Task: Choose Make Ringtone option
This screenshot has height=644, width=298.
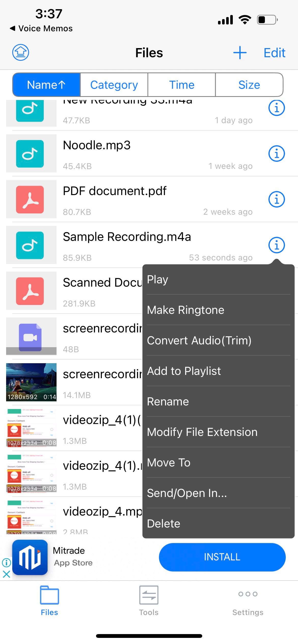Action: tap(219, 310)
